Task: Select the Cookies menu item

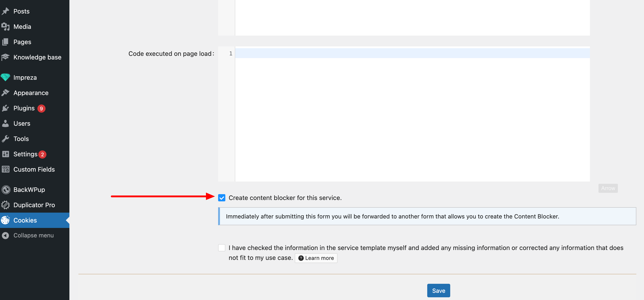Action: click(x=25, y=220)
